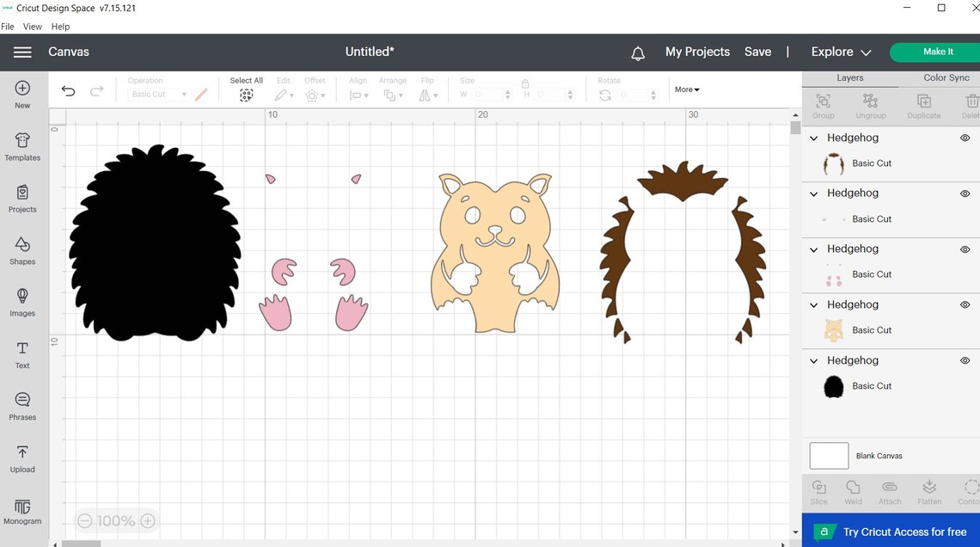
Task: Toggle visibility of the bottom Hedgehog layer
Action: (965, 360)
